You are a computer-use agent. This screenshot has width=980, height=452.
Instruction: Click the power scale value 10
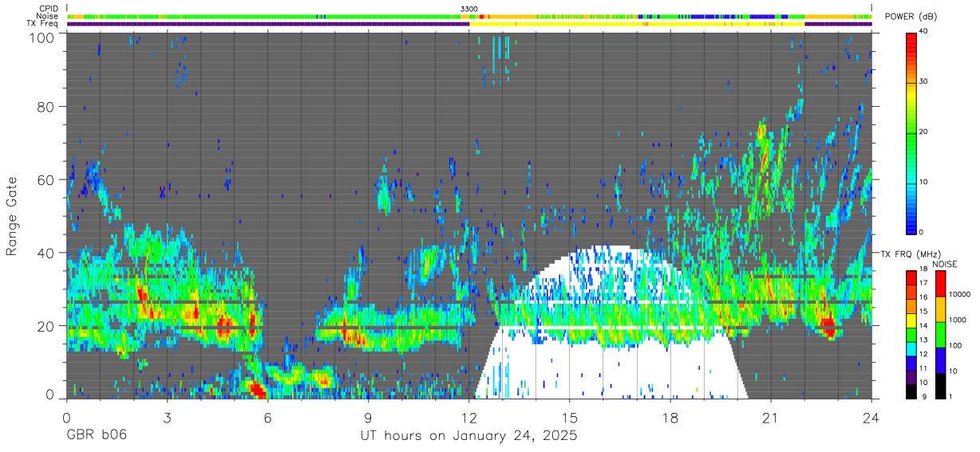click(x=924, y=183)
